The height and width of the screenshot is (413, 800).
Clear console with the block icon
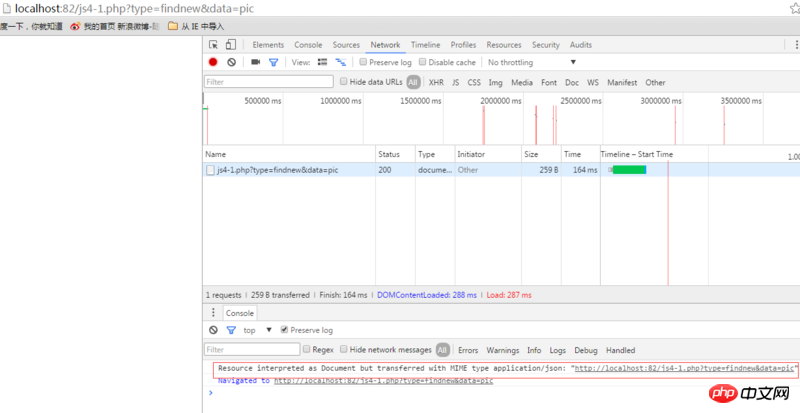213,330
